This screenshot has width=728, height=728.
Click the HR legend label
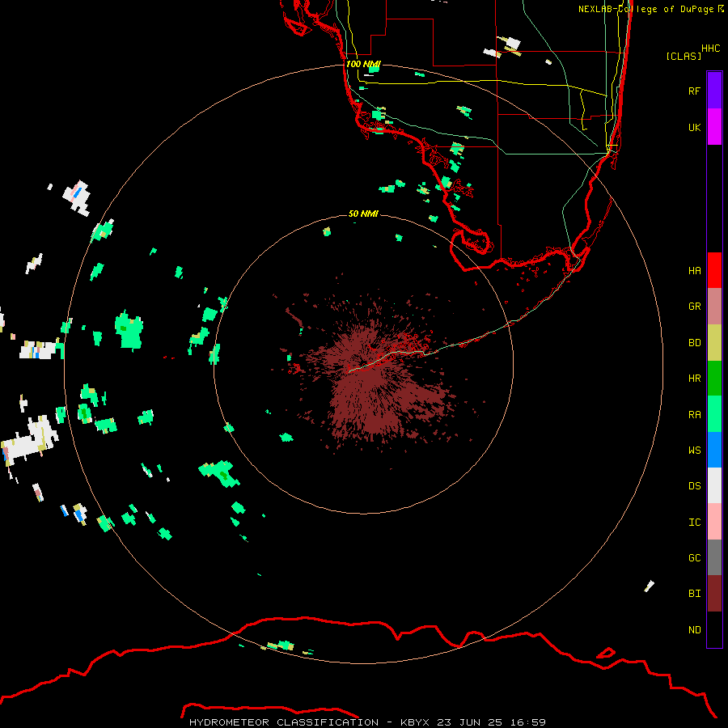(x=694, y=379)
